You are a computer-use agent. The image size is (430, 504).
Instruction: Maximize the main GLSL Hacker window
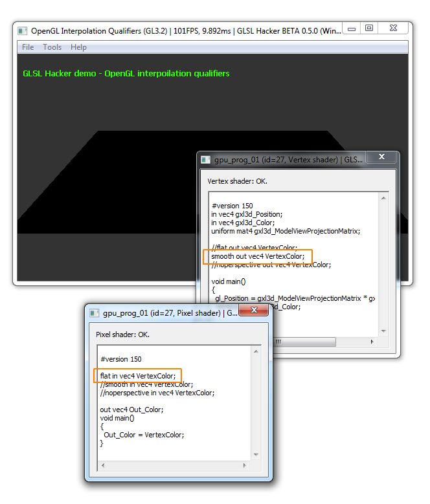(369, 28)
